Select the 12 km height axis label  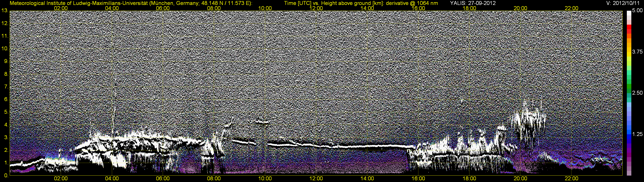5,23
